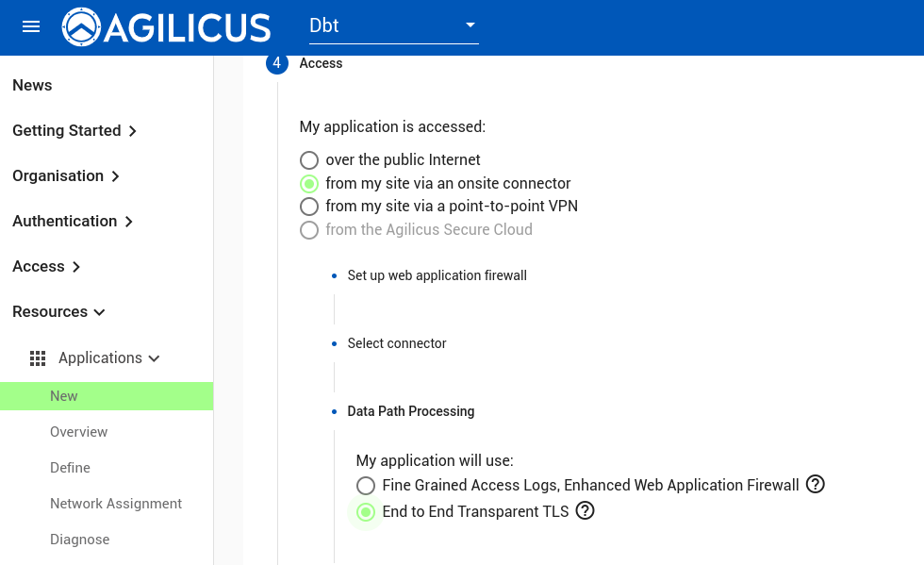Open the Dbt organisation dropdown
This screenshot has height=565, width=924.
[x=394, y=26]
